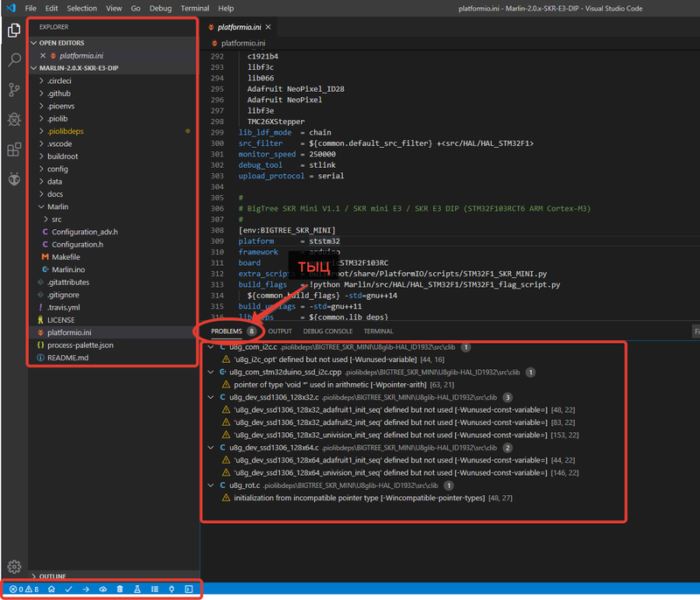
Task: Click the PlatformIO Clean trash icon
Action: tap(120, 590)
